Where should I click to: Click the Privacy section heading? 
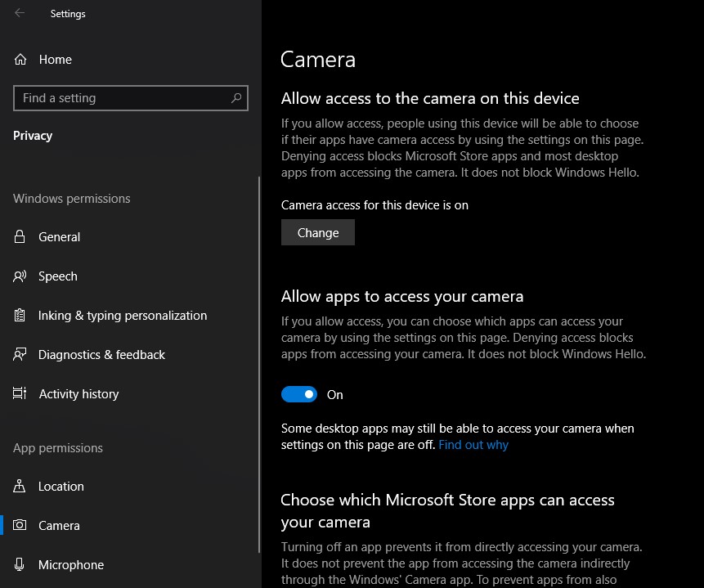click(x=33, y=136)
